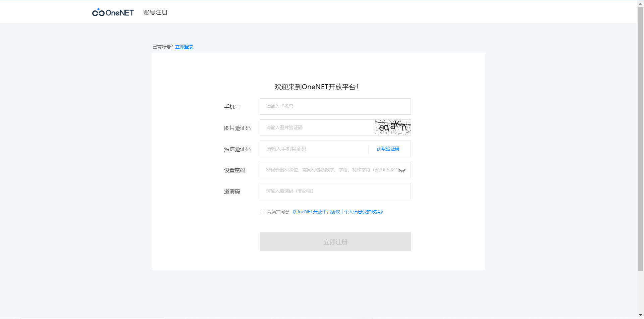The width and height of the screenshot is (644, 319).
Task: Click the welcome heading 欢迎来到OneNET开放平台
Action: (316, 87)
